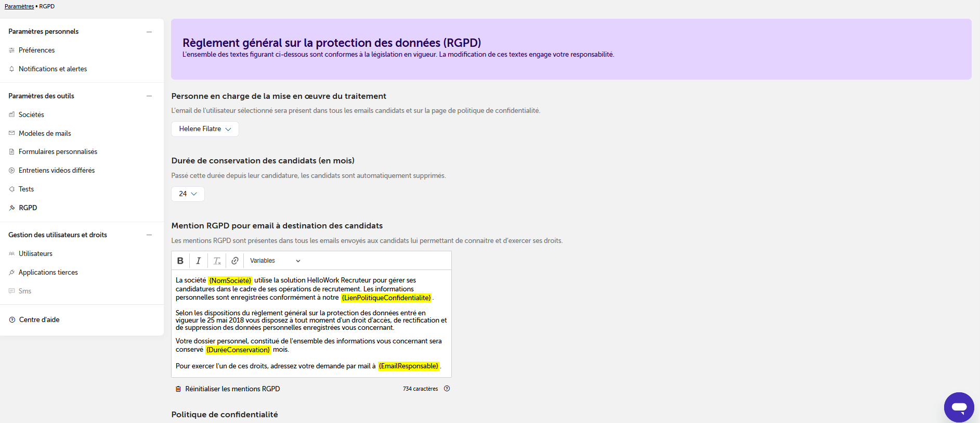Image resolution: width=980 pixels, height=423 pixels.
Task: Click the Applications tierces plug icon
Action: (x=11, y=273)
